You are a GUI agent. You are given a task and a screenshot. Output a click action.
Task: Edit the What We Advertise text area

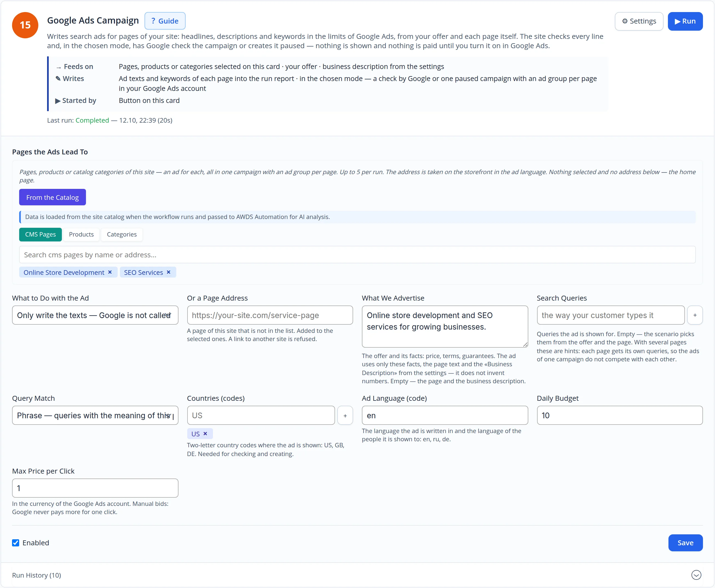(445, 327)
